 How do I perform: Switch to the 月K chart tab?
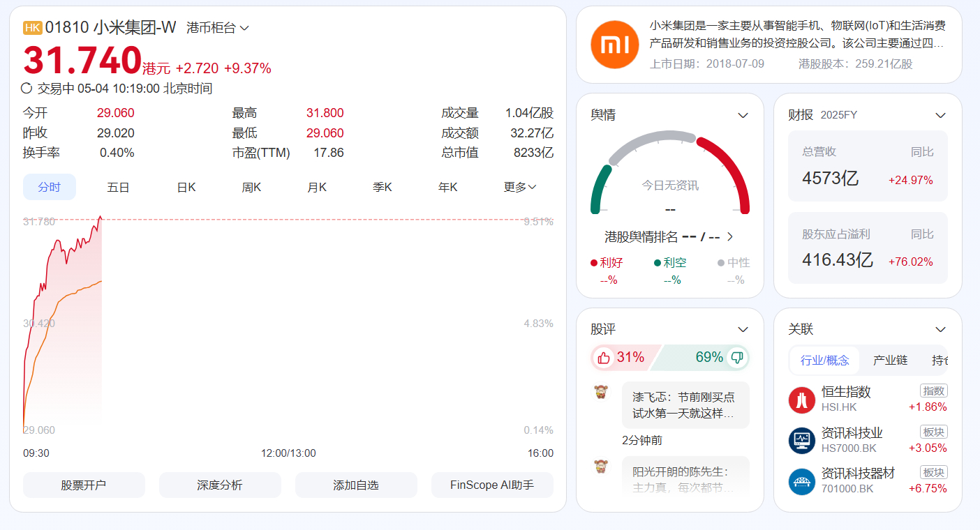coord(317,187)
